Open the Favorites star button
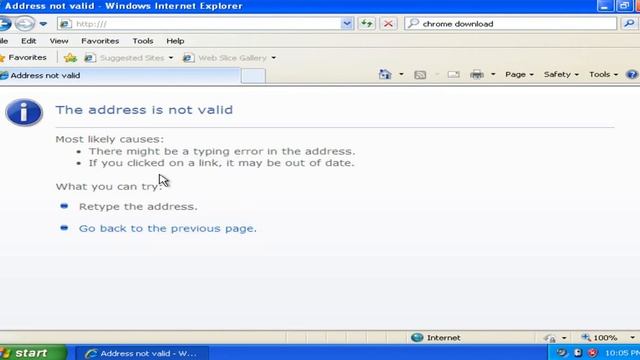 (x=24, y=58)
